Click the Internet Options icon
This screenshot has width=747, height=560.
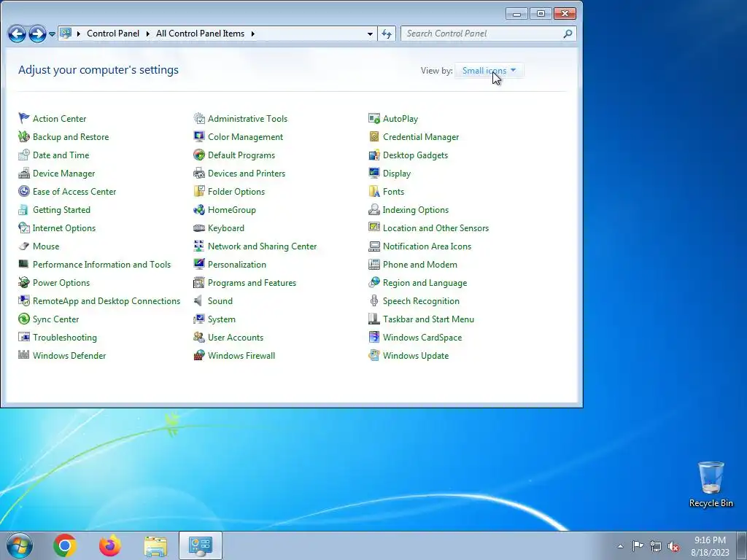[x=24, y=227]
